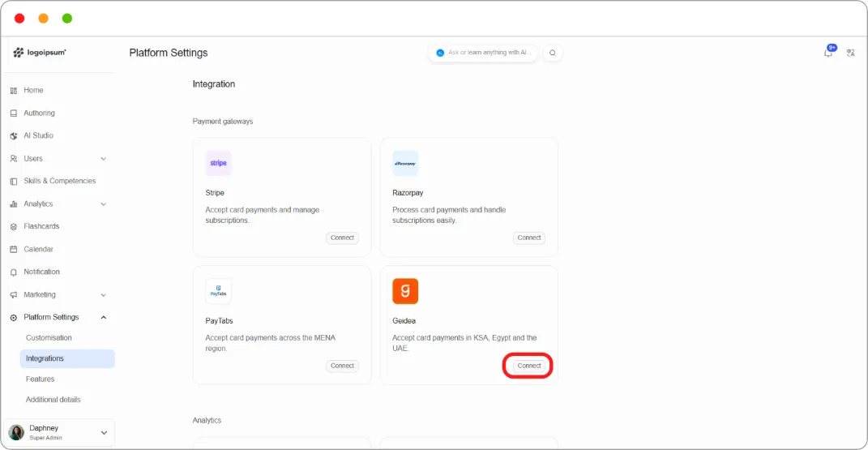868x450 pixels.
Task: Click the search magnifier button
Action: pyautogui.click(x=553, y=53)
